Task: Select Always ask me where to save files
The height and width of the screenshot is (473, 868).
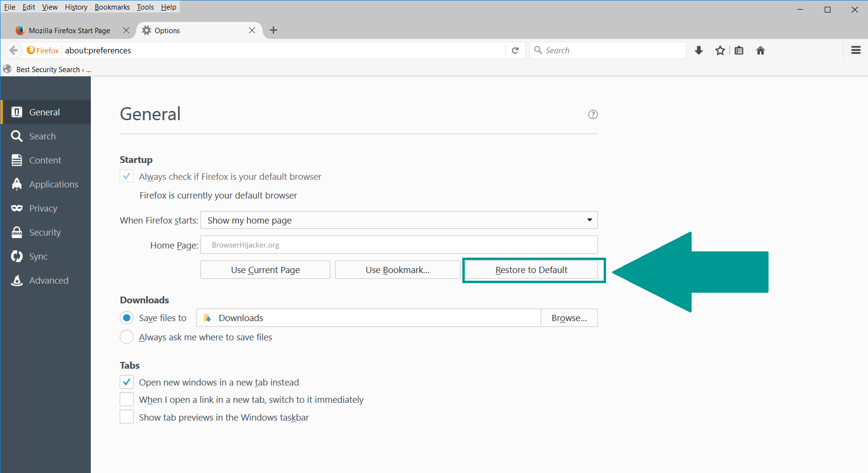Action: point(127,337)
